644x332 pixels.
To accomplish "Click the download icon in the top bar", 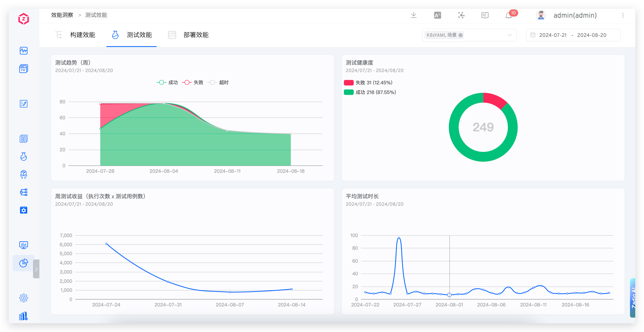I will 414,15.
